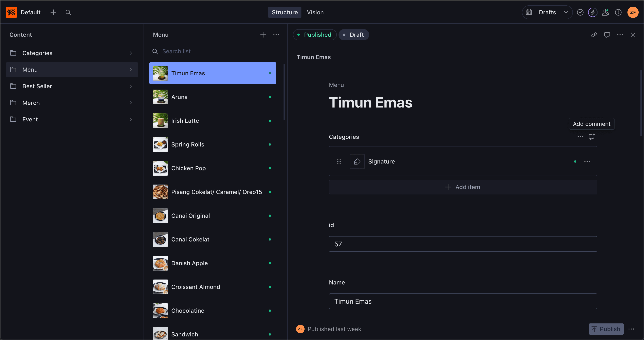Open the Drafts release dropdown
This screenshot has height=340, width=644.
point(547,12)
